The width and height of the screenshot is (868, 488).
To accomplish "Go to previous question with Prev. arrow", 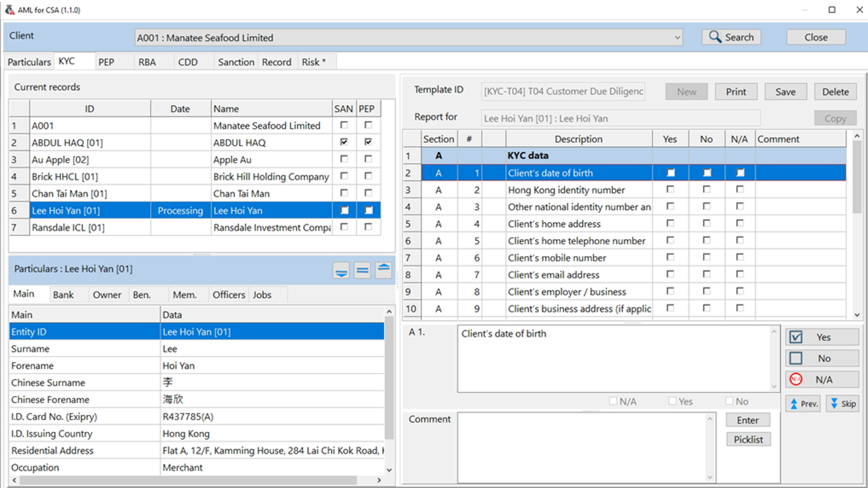I will 803,404.
